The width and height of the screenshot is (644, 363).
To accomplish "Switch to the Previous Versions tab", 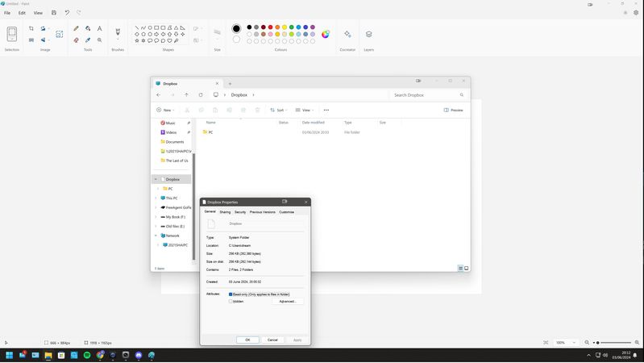I will point(263,212).
